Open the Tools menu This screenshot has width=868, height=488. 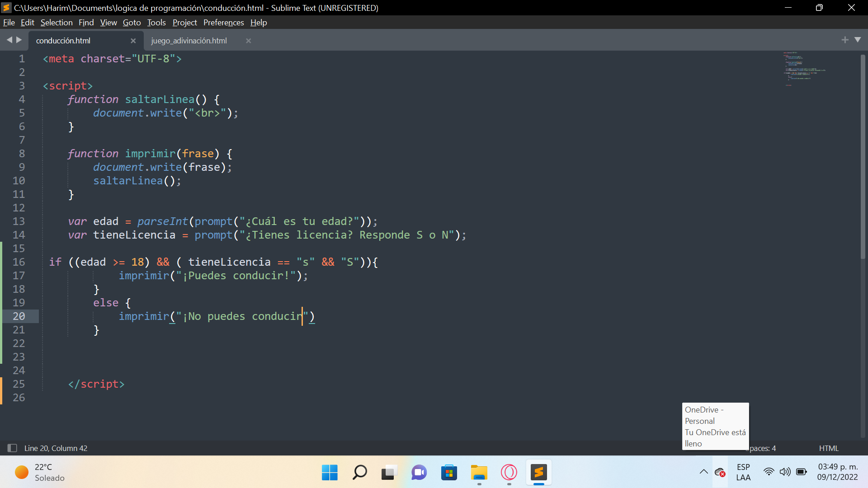(x=156, y=23)
